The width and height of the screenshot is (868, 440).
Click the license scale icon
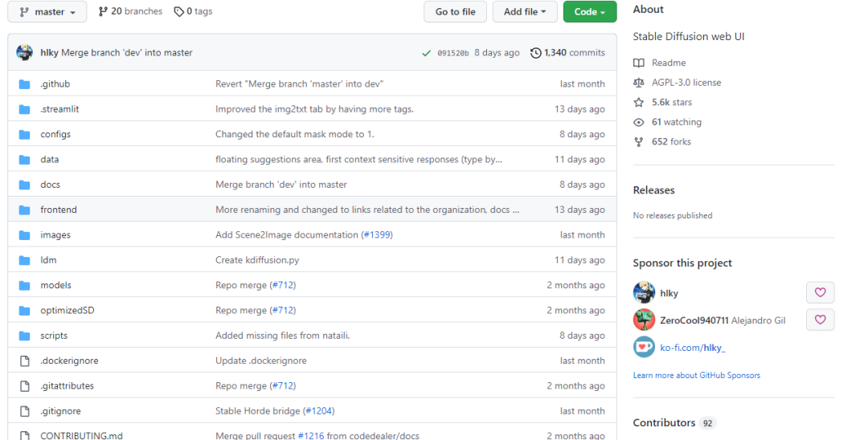click(639, 83)
